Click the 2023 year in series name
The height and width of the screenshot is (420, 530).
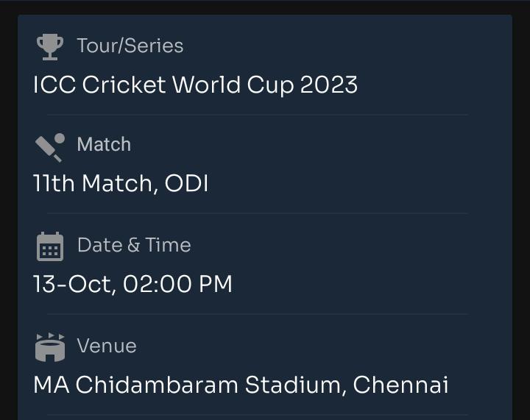[329, 85]
